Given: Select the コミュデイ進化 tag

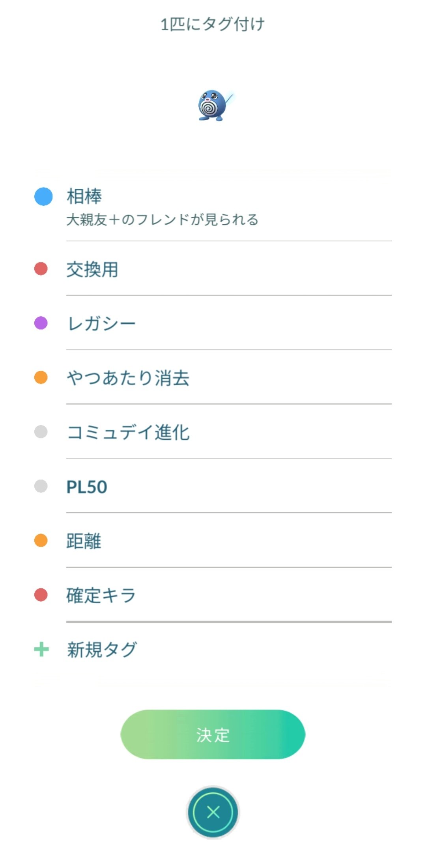Looking at the screenshot, I should coord(128,432).
